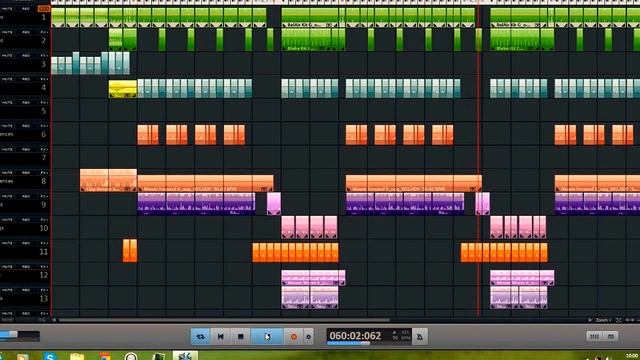Select track number 7 label

point(44,158)
